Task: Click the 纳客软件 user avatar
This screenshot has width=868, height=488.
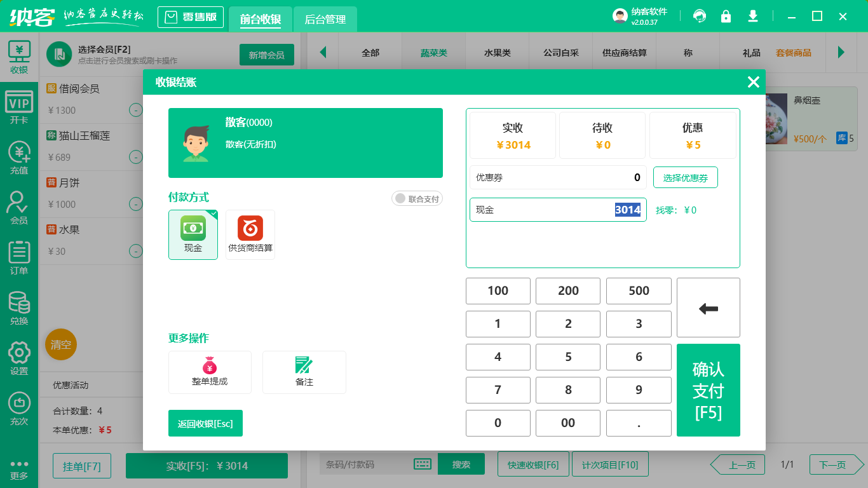Action: pyautogui.click(x=620, y=16)
